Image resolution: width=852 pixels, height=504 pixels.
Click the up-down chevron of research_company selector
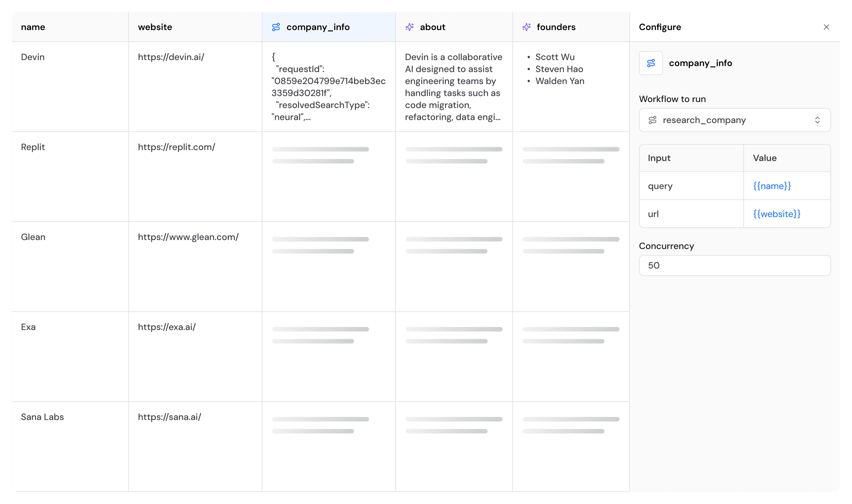coord(817,120)
